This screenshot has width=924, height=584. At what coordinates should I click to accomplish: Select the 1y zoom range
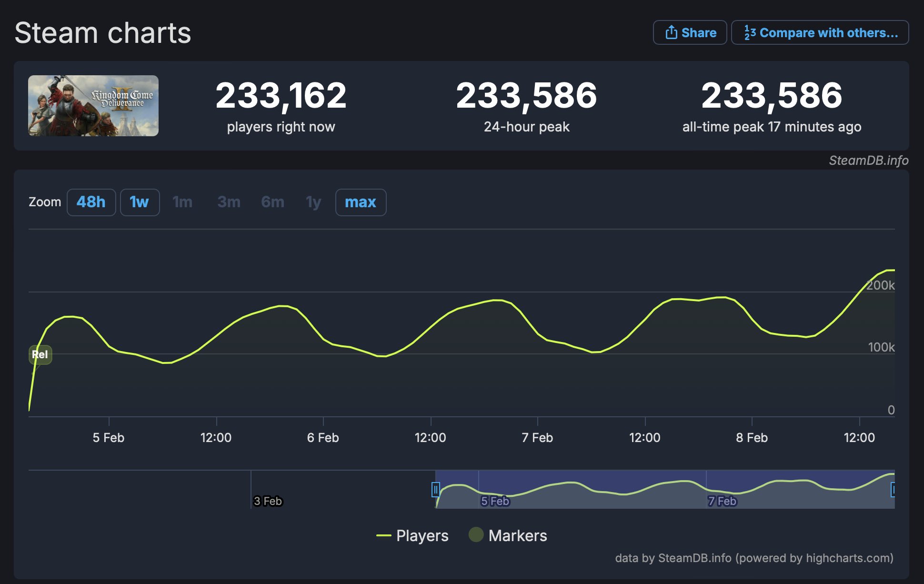point(313,202)
